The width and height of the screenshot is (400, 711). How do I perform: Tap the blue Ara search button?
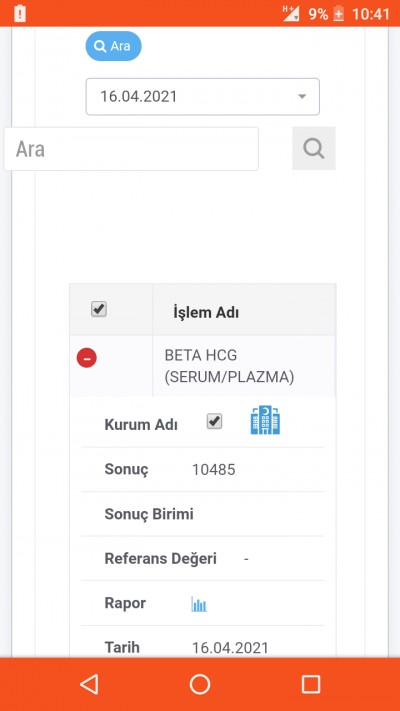113,46
